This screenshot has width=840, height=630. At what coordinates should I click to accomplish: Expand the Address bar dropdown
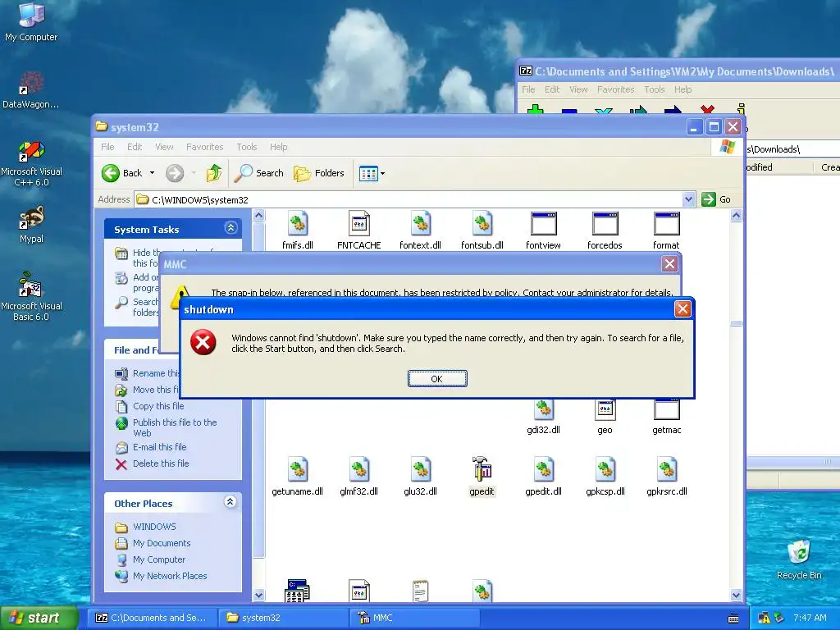[689, 200]
